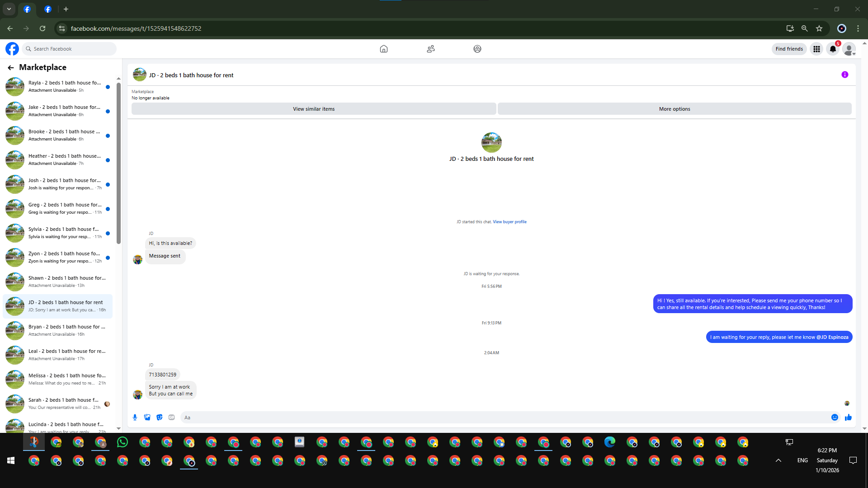This screenshot has width=868, height=488.
Task: Send a thumbs-up like
Action: (x=848, y=418)
